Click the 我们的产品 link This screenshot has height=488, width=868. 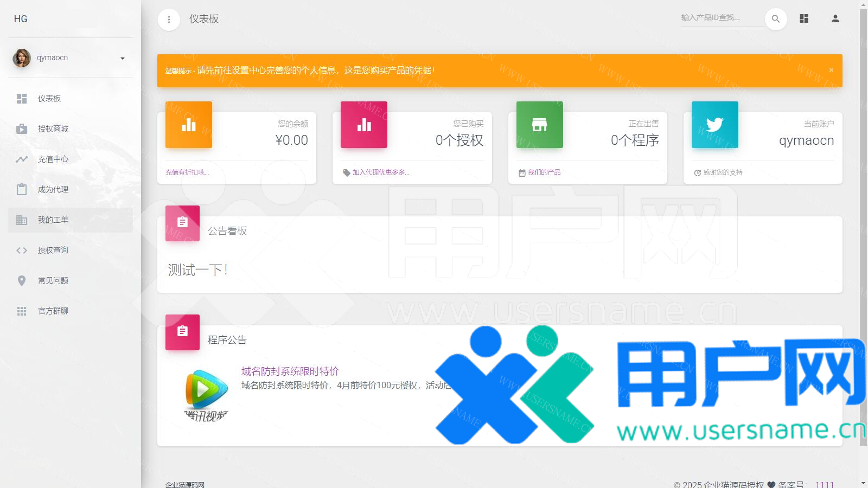[x=544, y=172]
